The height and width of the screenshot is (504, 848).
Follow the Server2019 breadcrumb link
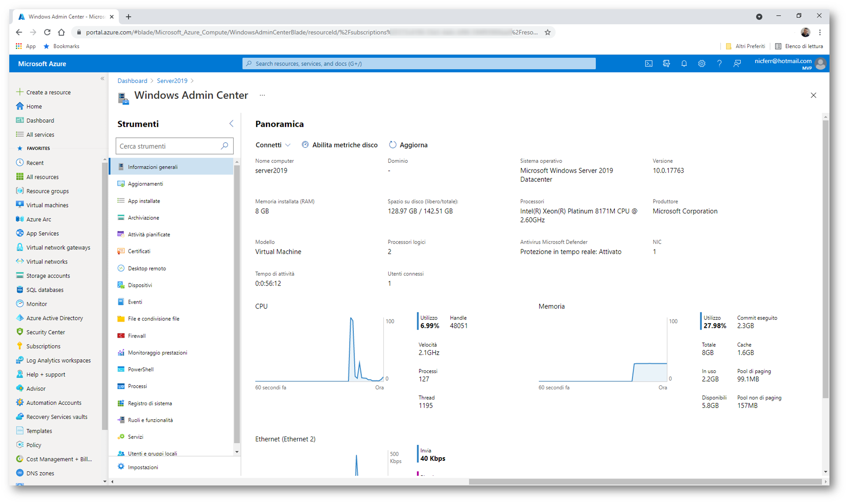click(172, 81)
